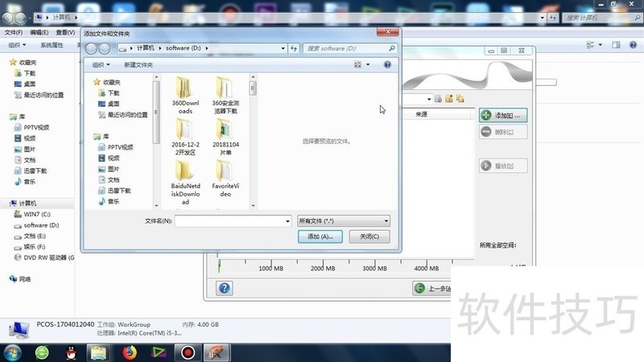Click the back navigation arrow in dialog
This screenshot has height=362, width=644.
tap(92, 48)
